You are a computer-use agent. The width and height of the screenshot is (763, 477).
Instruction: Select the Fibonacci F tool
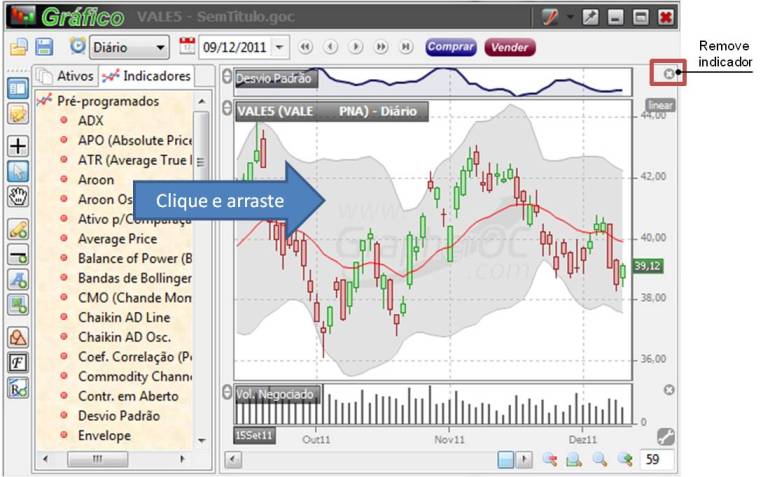(18, 363)
